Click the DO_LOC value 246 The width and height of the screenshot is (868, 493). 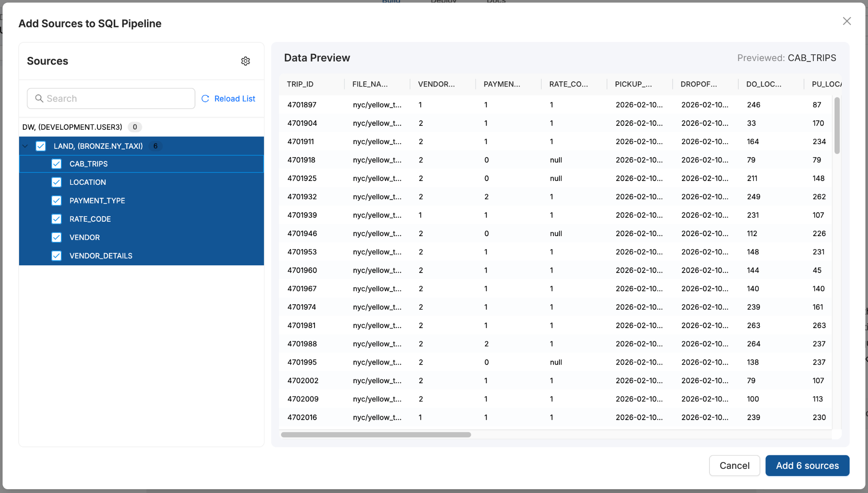753,105
